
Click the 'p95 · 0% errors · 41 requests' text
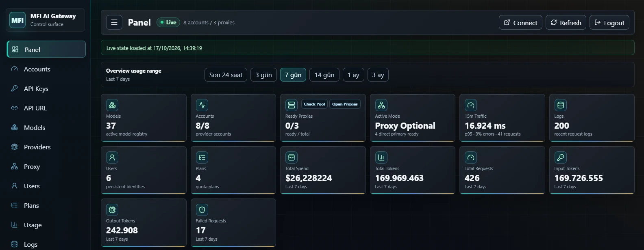(x=492, y=134)
